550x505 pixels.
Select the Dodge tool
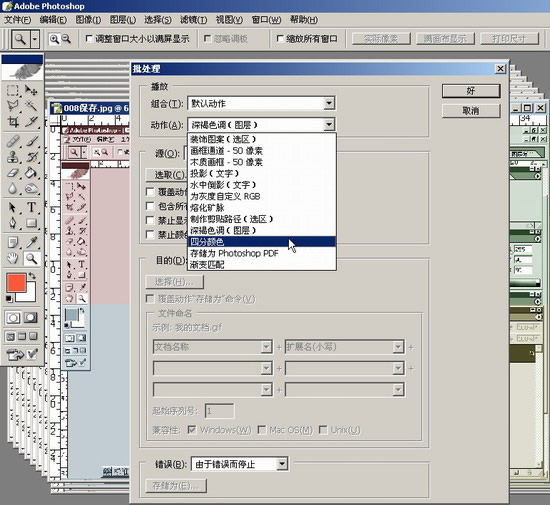(31, 188)
